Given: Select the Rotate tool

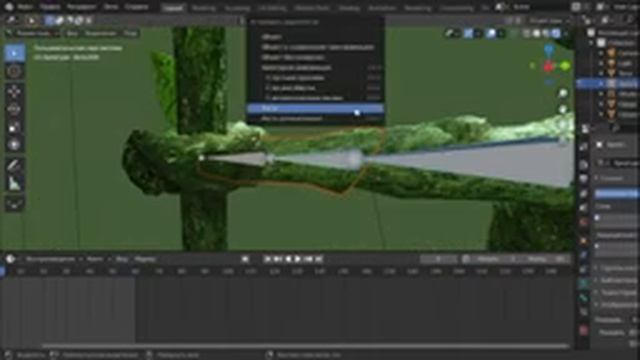Looking at the screenshot, I should 14,109.
